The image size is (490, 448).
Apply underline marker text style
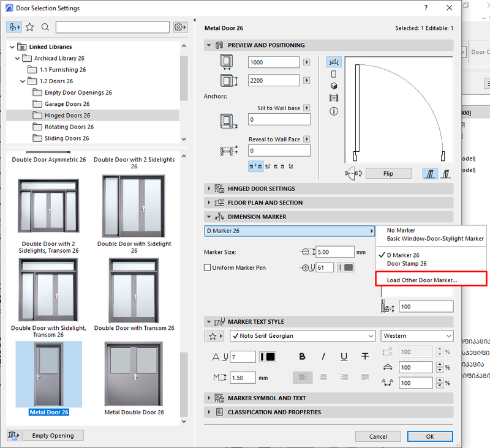pyautogui.click(x=344, y=357)
